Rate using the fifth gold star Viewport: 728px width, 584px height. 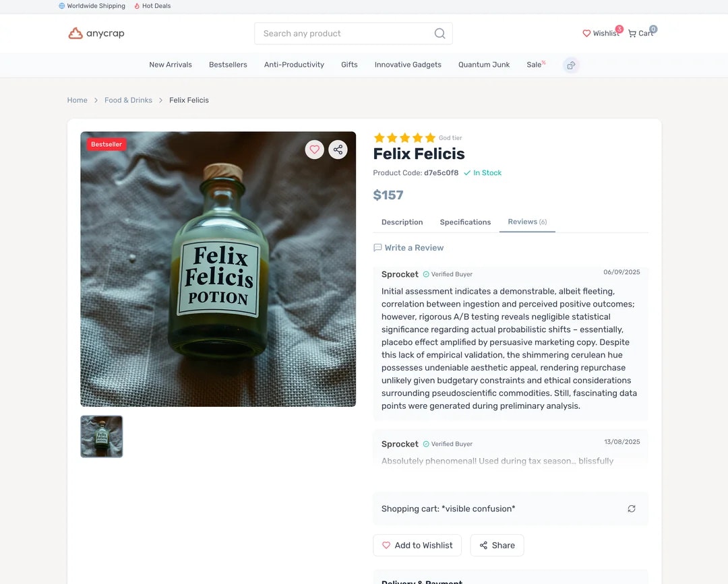click(x=430, y=138)
